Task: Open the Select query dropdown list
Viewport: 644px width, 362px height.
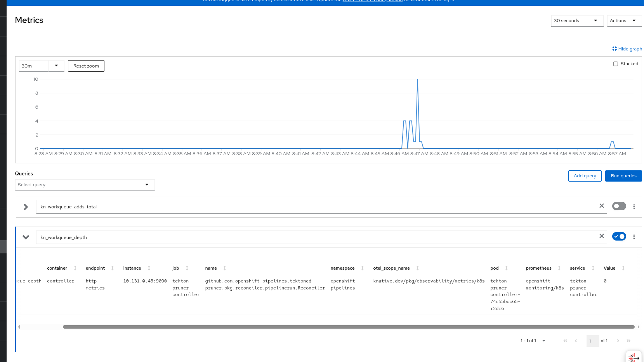Action: [85, 185]
